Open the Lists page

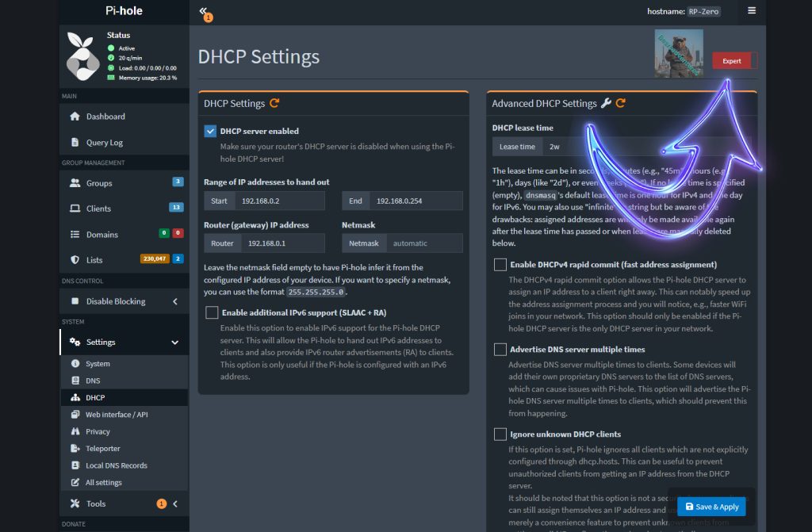pyautogui.click(x=124, y=260)
